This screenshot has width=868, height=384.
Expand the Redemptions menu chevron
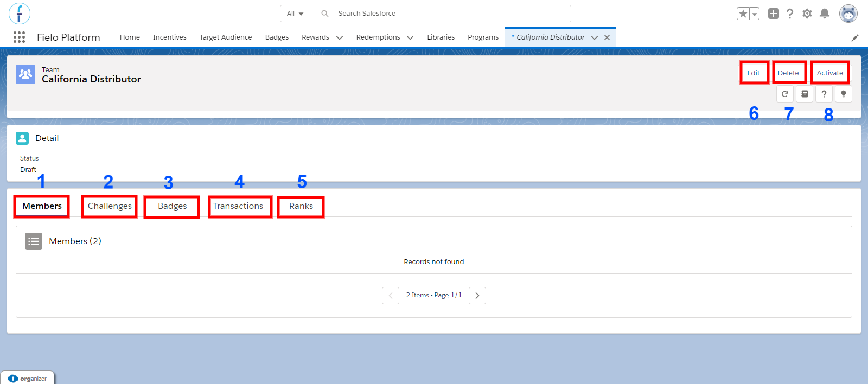click(410, 37)
